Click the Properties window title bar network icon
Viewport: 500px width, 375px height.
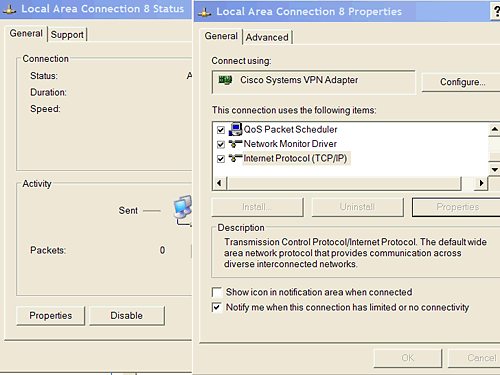tap(204, 12)
